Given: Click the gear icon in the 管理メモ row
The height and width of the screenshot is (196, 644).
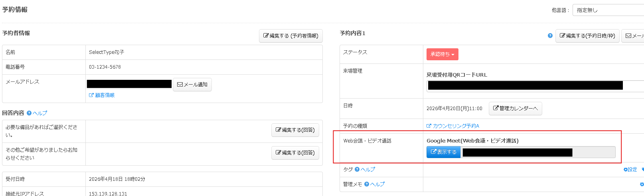Looking at the screenshot, I should (x=642, y=184).
